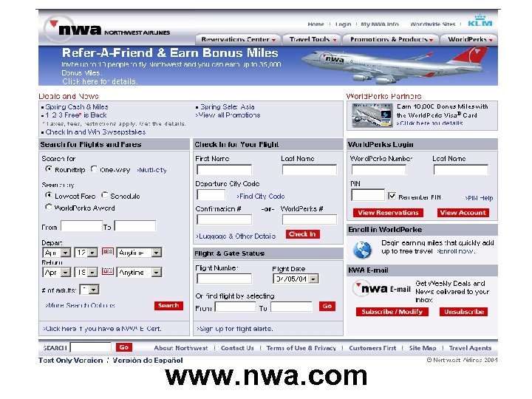Open the Return day dropdown
The height and width of the screenshot is (399, 532).
pyautogui.click(x=86, y=272)
